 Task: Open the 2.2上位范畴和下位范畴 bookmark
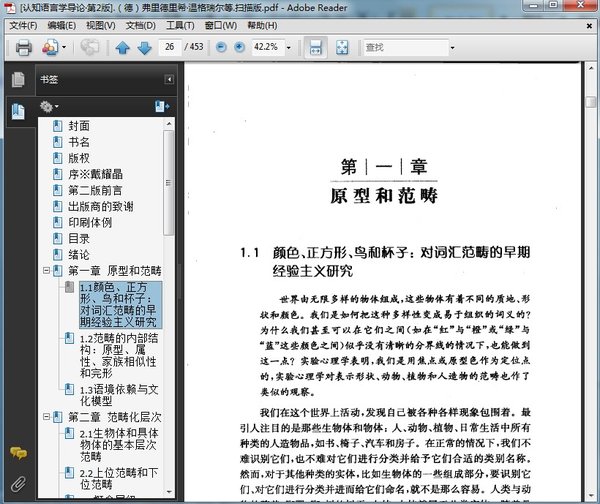point(119,478)
